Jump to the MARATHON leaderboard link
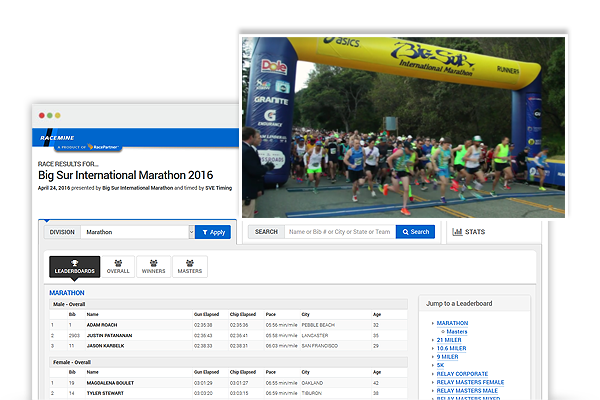The width and height of the screenshot is (600, 400). tap(452, 323)
